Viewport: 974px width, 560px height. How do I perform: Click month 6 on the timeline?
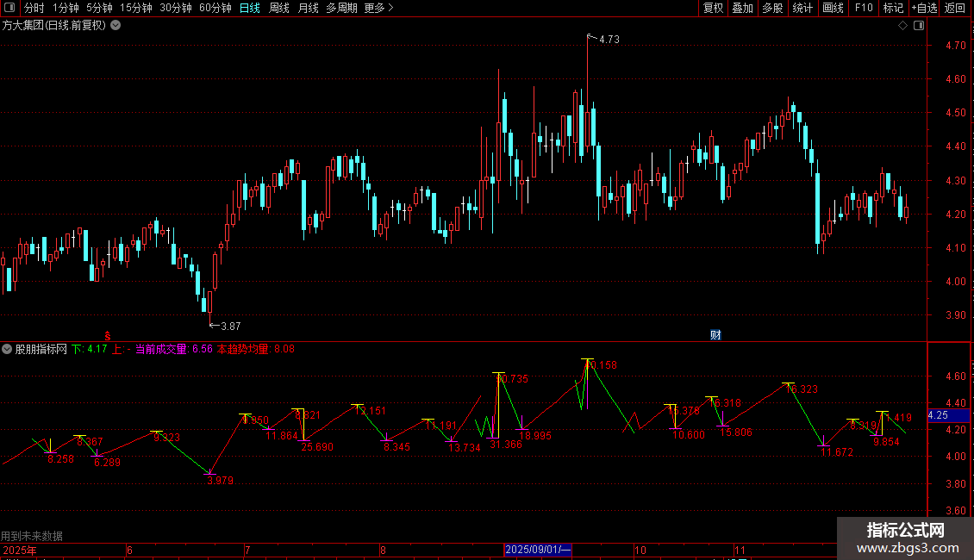[x=129, y=550]
